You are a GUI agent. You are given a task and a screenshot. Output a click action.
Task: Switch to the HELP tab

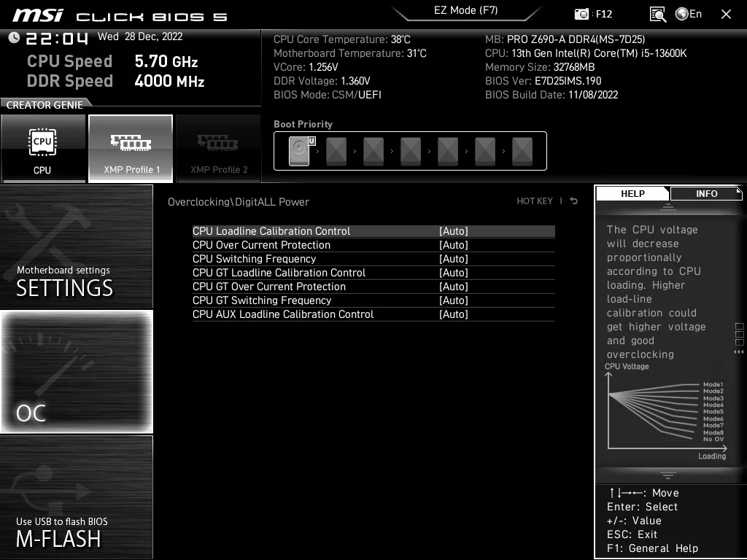(632, 193)
